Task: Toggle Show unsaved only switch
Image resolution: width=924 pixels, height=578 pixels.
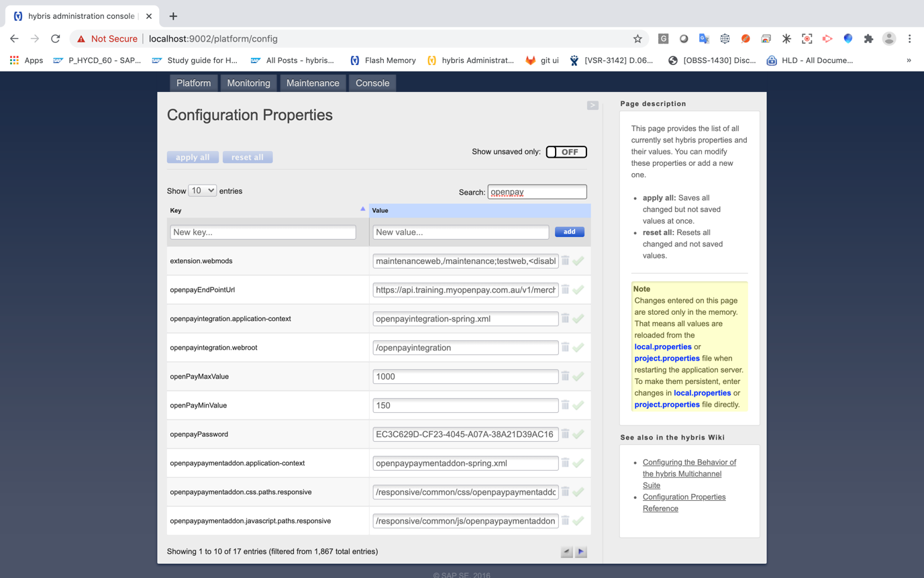Action: coord(566,152)
